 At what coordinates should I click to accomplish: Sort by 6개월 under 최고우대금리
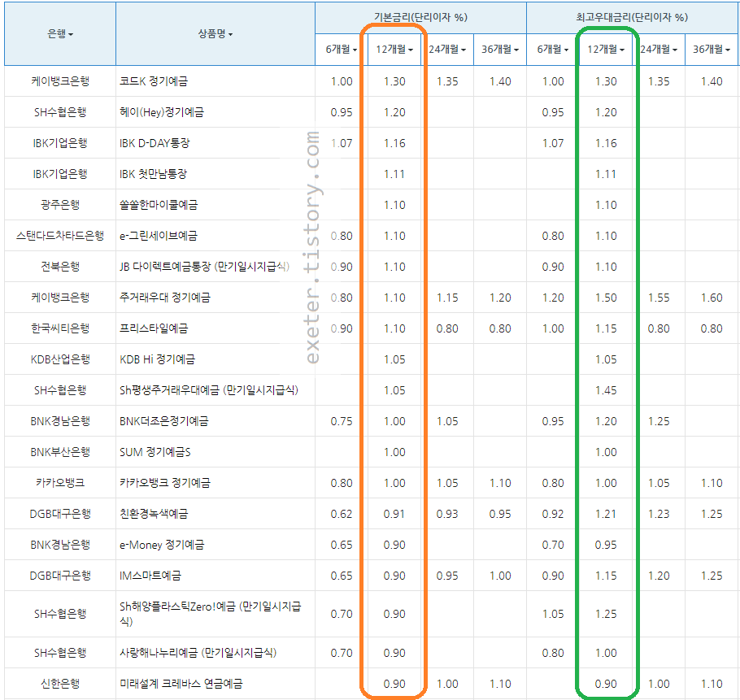[553, 49]
